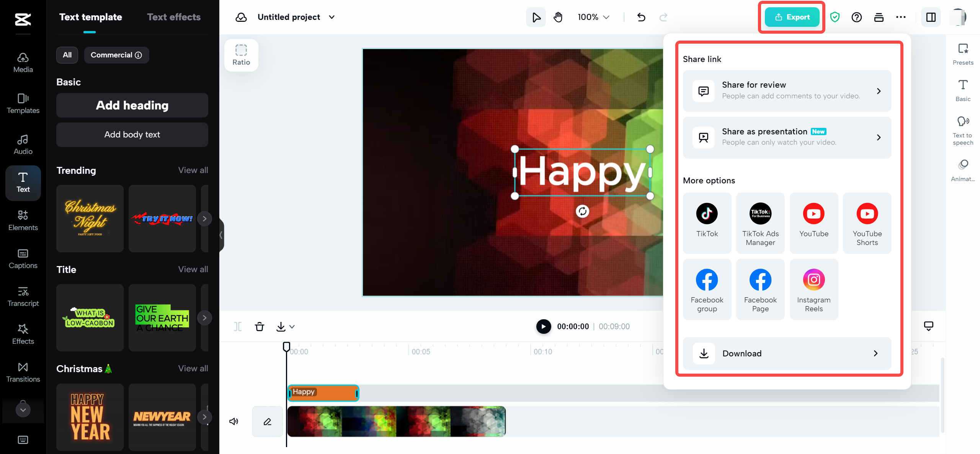
Task: Open View all for Trending templates
Action: tap(193, 170)
